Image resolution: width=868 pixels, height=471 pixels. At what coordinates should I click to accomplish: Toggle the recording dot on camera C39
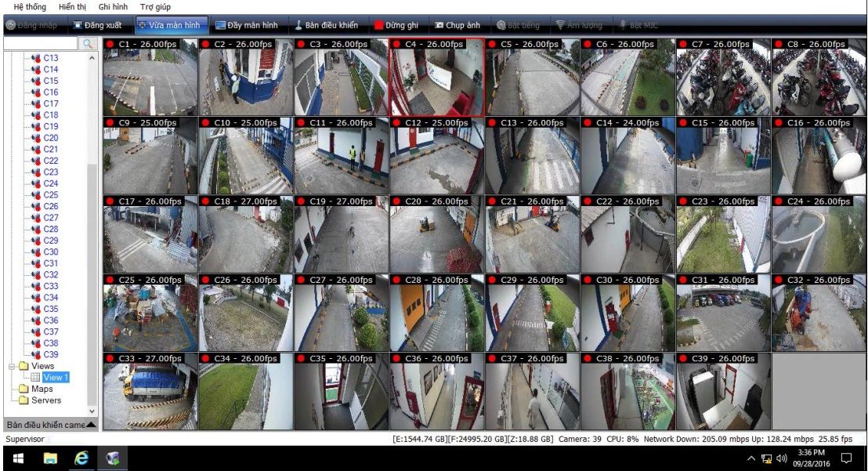[x=684, y=359]
